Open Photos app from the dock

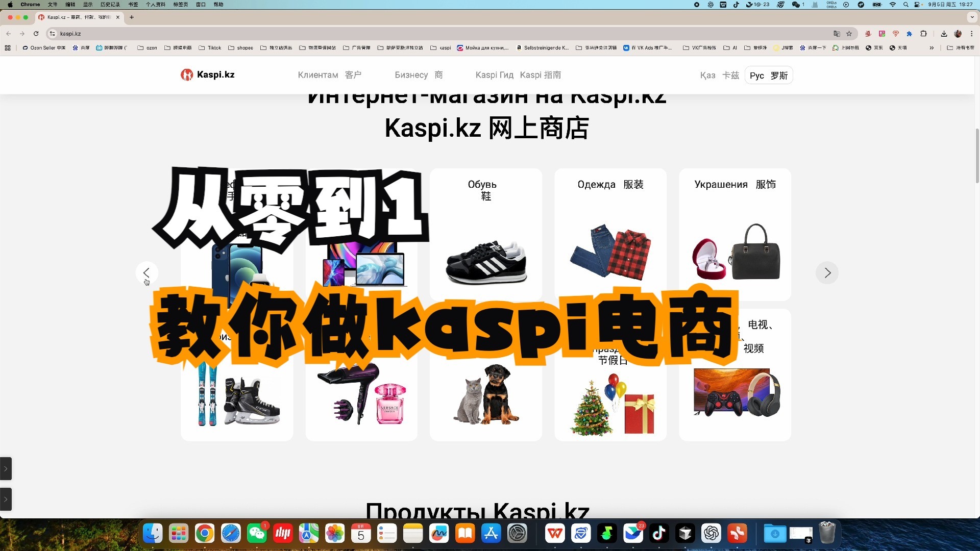pos(335,534)
